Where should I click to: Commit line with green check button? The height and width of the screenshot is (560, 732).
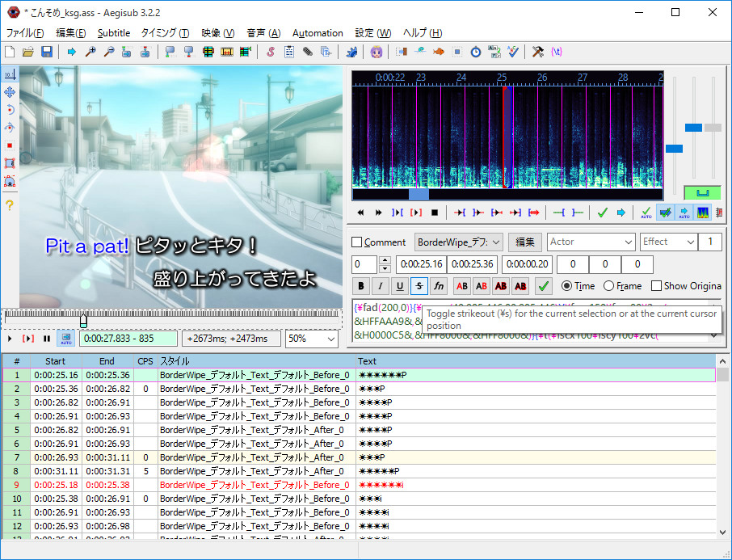[543, 286]
